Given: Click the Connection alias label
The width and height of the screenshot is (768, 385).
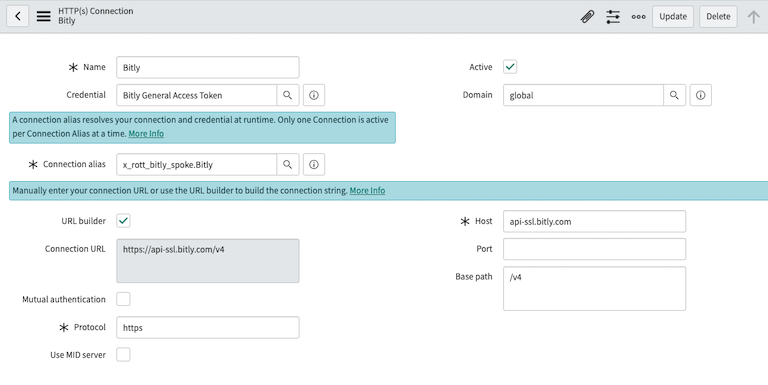Looking at the screenshot, I should click(74, 164).
